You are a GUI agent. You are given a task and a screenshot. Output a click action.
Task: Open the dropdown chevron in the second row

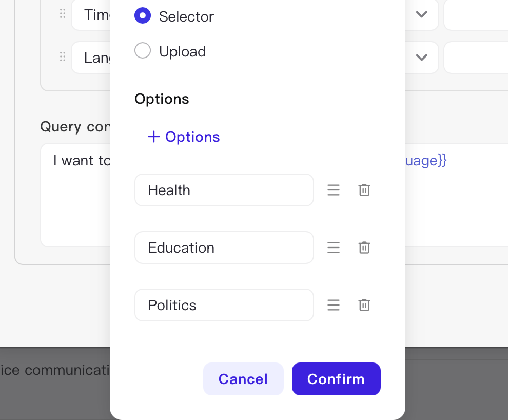[421, 57]
